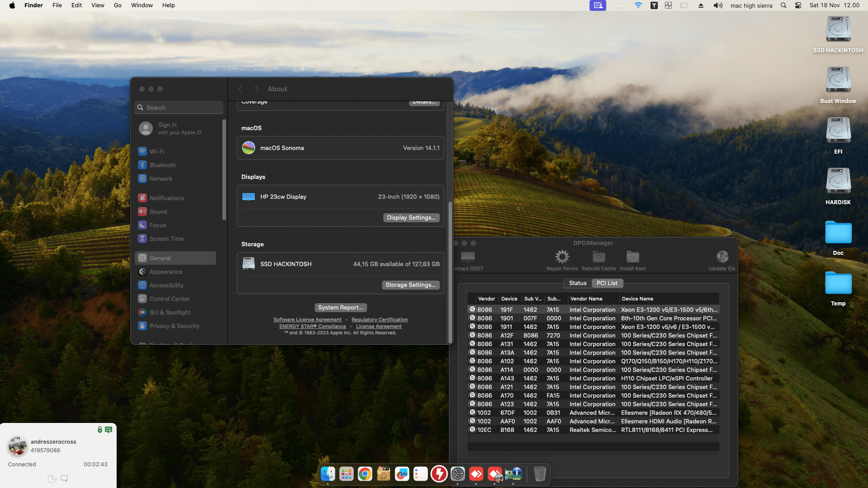Select the Ellesmere Radeon RX 470/480 row
This screenshot has width=868, height=488.
coord(593,413)
